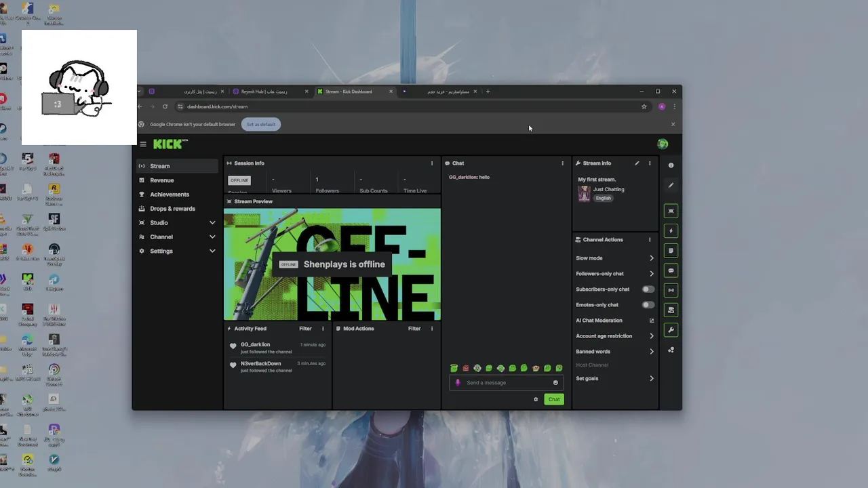Screen dimensions: 868x488
Task: Click the Set as default button
Action: point(261,125)
